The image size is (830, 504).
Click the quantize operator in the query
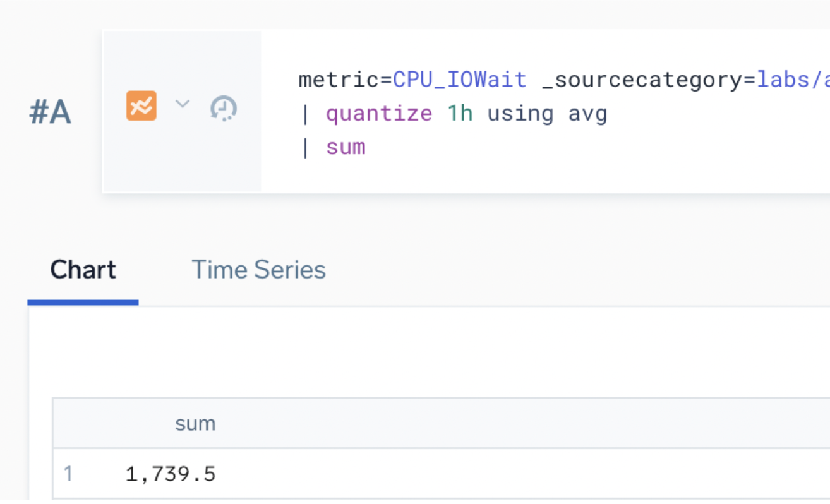pos(378,113)
